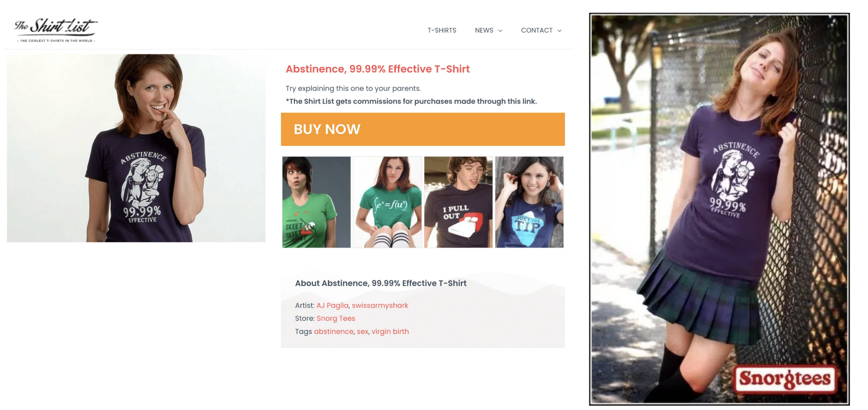Click the abstinence tag
Image resolution: width=868 pixels, height=410 pixels.
(x=334, y=332)
